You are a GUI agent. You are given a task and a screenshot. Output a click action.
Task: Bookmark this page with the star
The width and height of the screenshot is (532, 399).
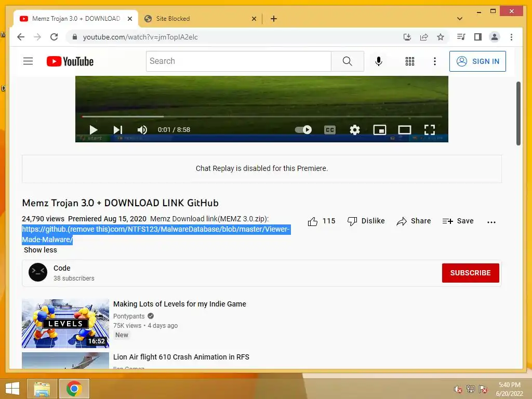[441, 37]
